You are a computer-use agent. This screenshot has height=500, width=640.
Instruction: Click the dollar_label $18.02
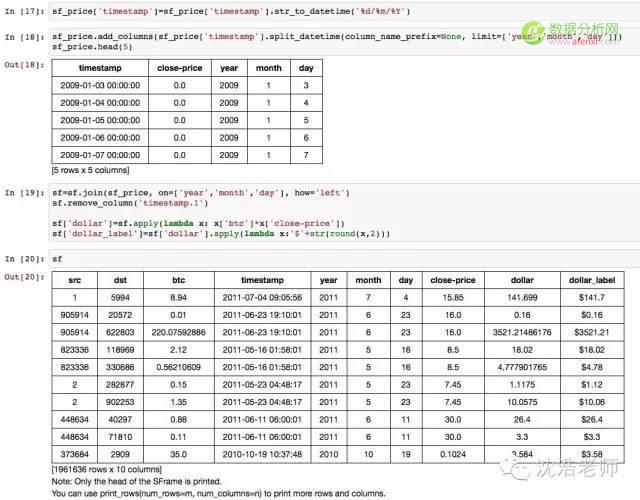pos(592,350)
